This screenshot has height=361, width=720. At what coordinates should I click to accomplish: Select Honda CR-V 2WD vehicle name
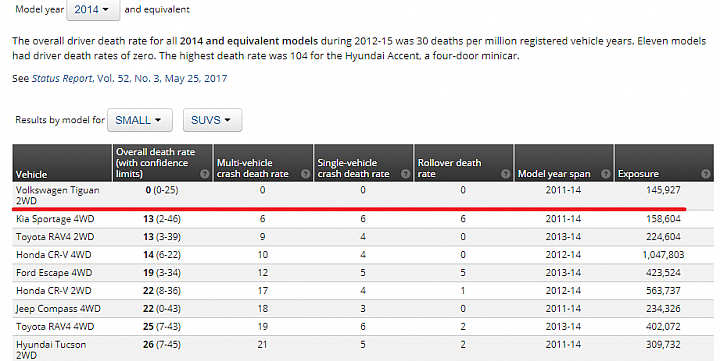tap(54, 291)
